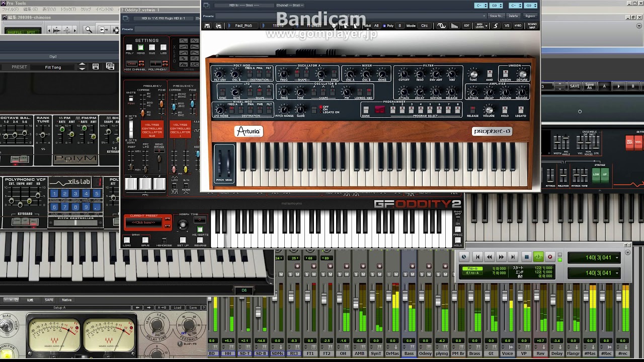This screenshot has width=644, height=362.
Task: Click the EDIT button in Prophet toolbar
Action: pos(467,26)
